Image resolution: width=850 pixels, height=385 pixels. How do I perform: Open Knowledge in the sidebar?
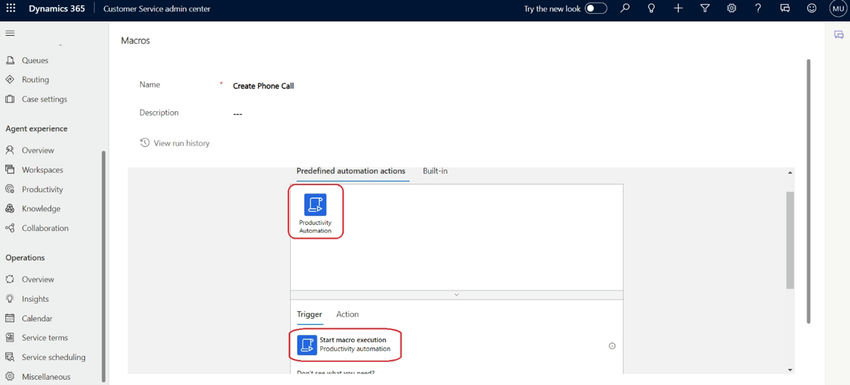pos(41,209)
